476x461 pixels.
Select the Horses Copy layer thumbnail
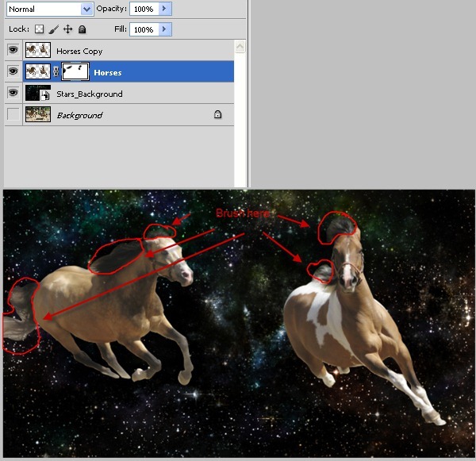(38, 50)
